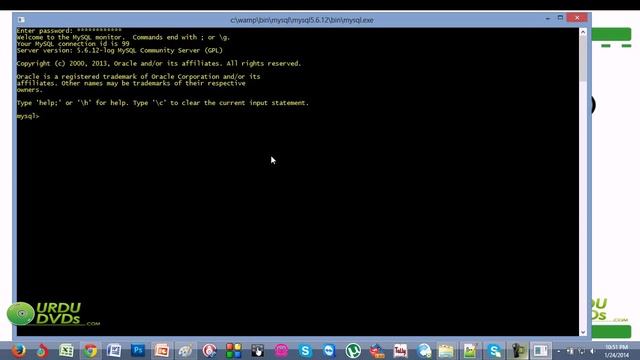The height and width of the screenshot is (360, 640).
Task: Click 'Oracle is a registered trademark' line
Action: click(x=138, y=77)
